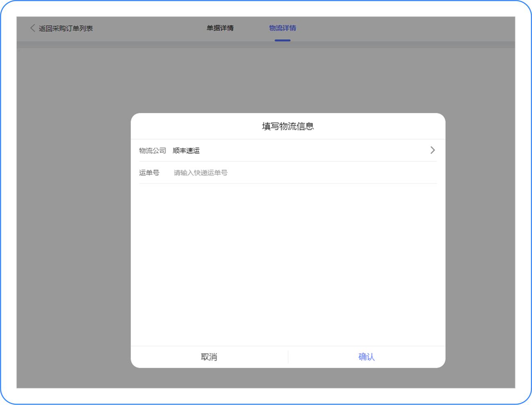Viewport: 532px width, 405px height.
Task: Open the 顺丰速运 logistics company selector
Action: (x=288, y=150)
